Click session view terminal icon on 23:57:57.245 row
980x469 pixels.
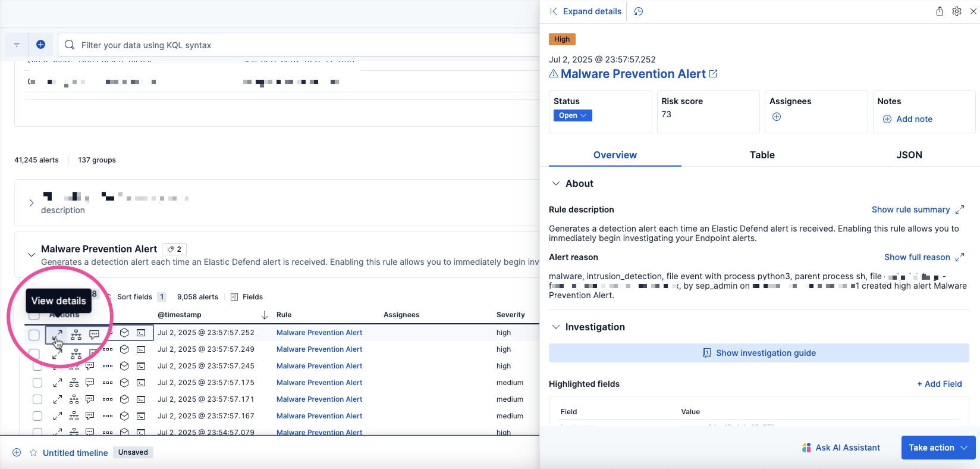141,366
